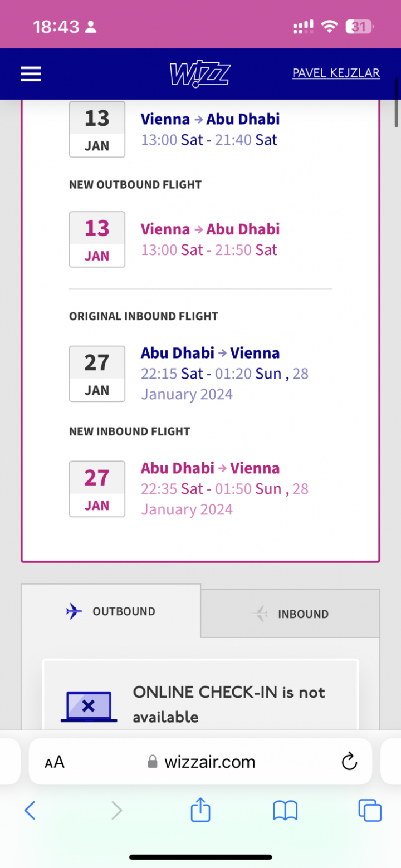Tap the page scrollbar on right edge
401x868 pixels.
click(x=396, y=103)
